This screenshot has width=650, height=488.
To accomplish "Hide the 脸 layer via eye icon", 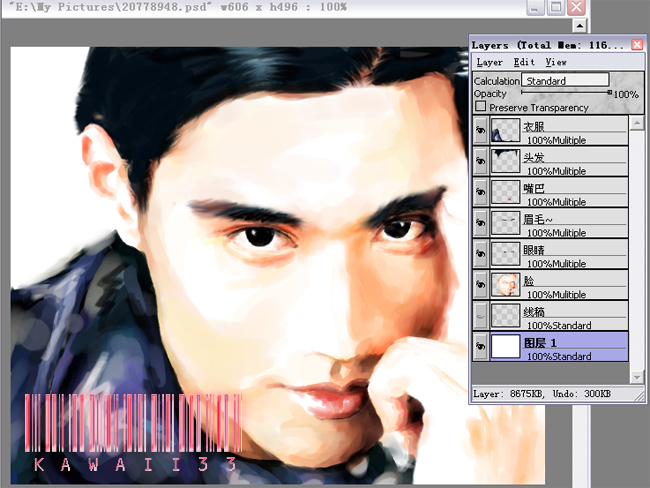I will click(480, 285).
